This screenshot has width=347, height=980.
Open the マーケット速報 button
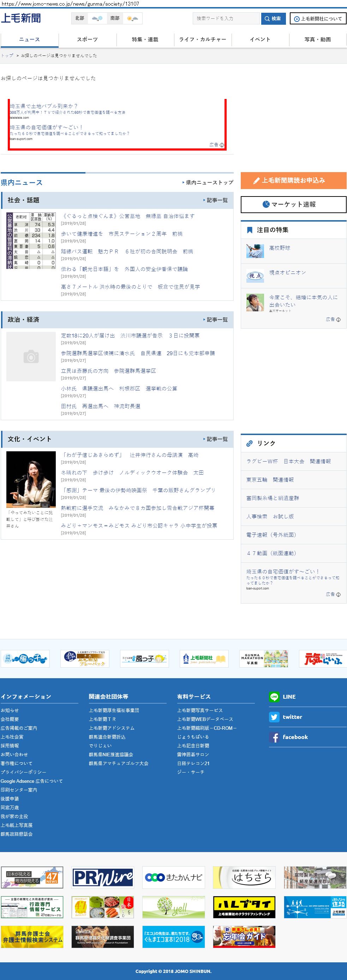293,204
